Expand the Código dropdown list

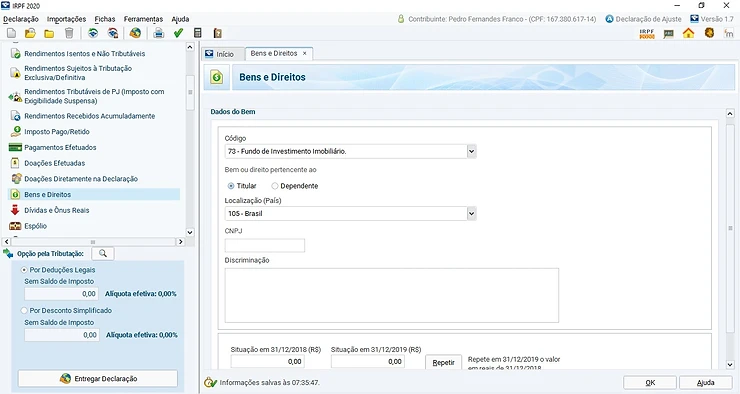point(471,151)
